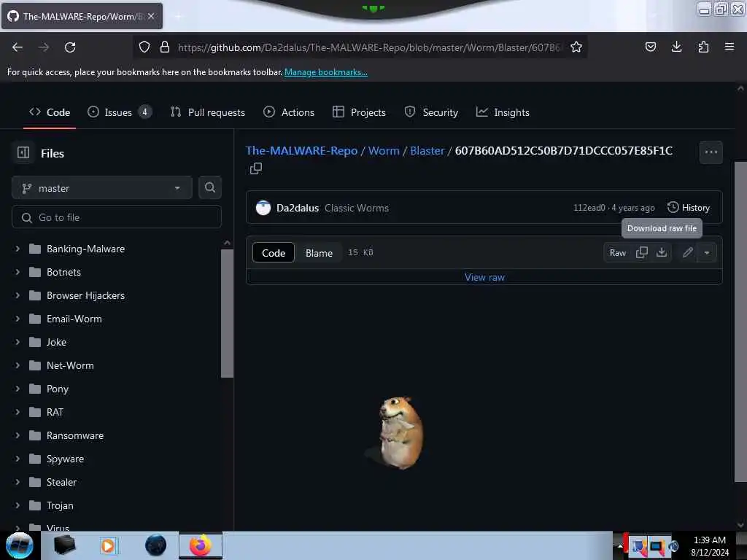Open Da2dalus avatar profile image

tap(263, 208)
